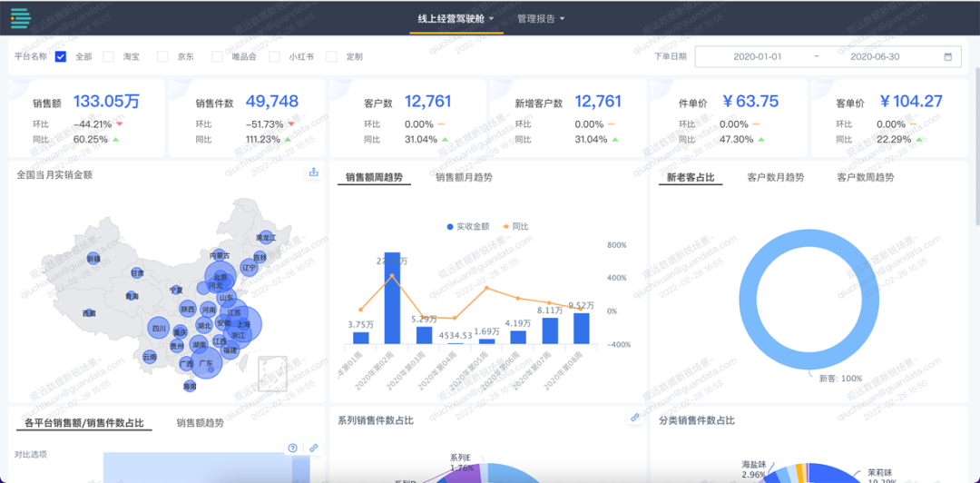Click 分类销售件数占比 card title
This screenshot has height=483, width=980.
[x=697, y=420]
